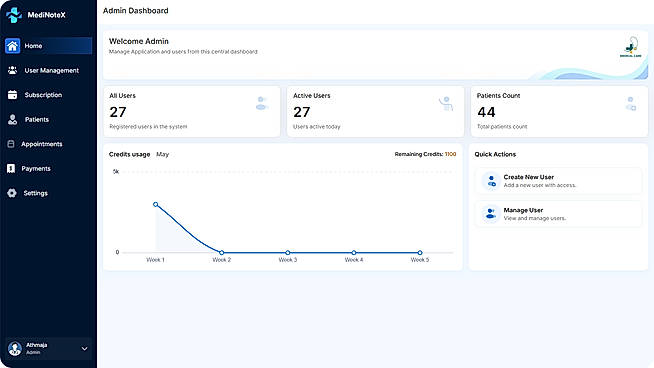Click 'View and manage users.' text
The image size is (654, 368).
pos(535,218)
